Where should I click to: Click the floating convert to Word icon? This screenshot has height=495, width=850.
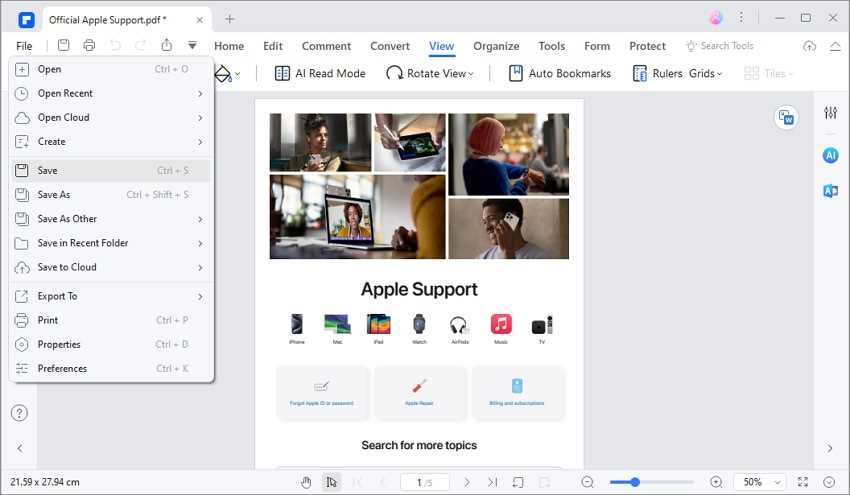tap(786, 117)
